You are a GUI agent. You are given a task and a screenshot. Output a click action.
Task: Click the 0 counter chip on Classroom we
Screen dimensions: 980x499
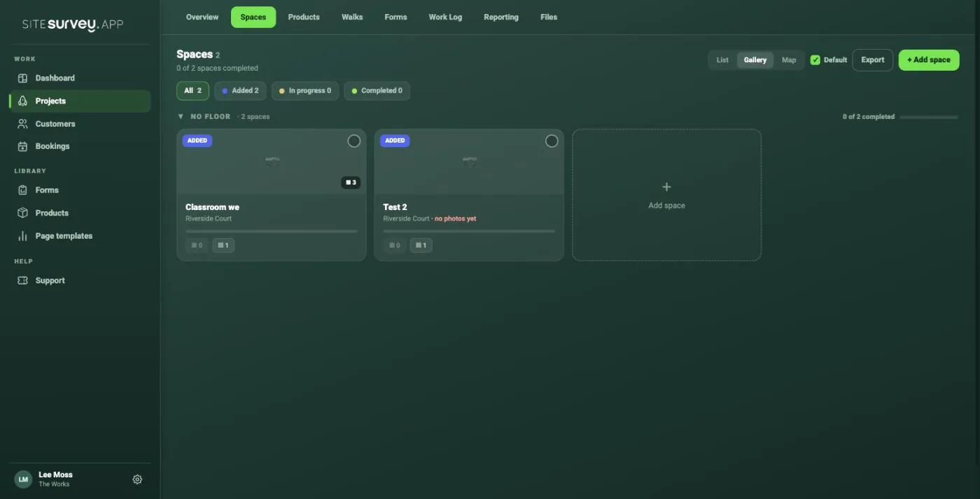point(197,246)
